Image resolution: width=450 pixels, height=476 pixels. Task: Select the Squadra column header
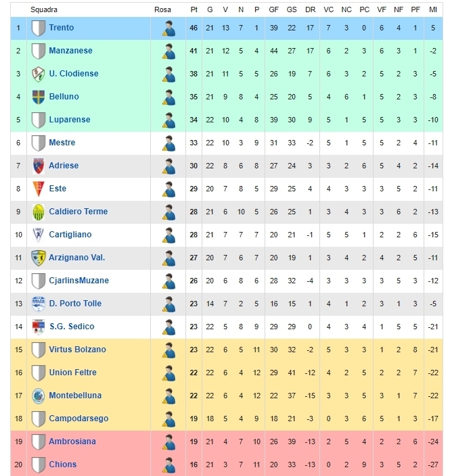[x=44, y=9]
